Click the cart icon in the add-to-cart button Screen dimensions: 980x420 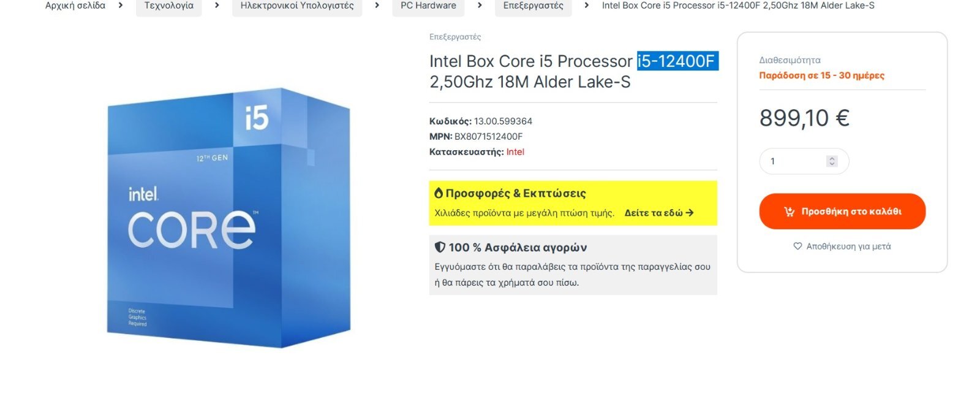pyautogui.click(x=790, y=212)
